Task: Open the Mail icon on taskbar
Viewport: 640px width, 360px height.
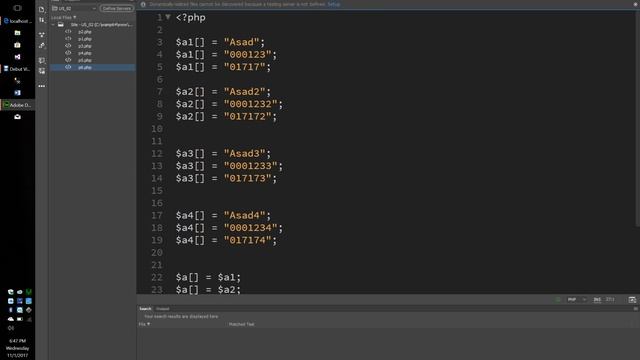Action: pos(17,117)
